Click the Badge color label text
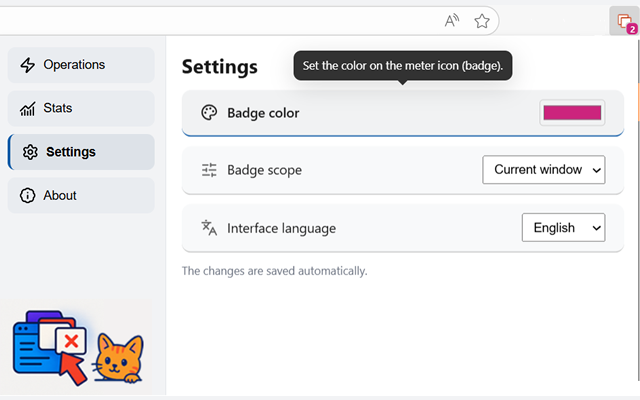640x400 pixels. [263, 113]
